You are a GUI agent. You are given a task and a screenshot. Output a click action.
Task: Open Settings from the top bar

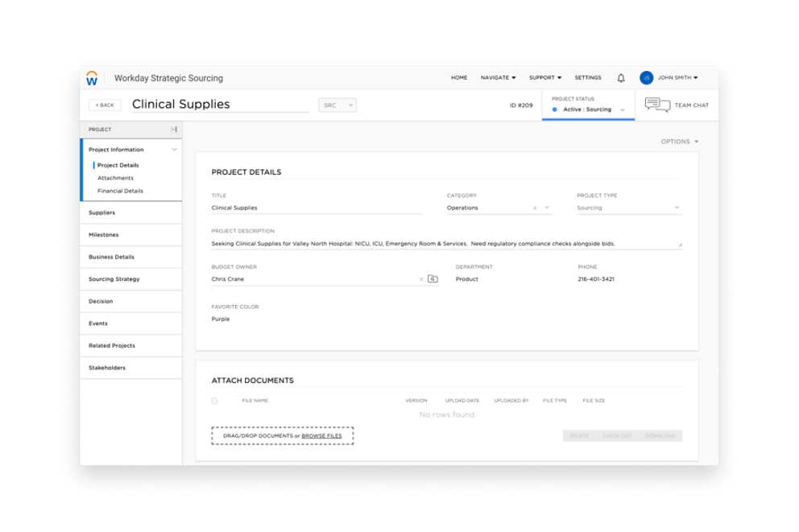pyautogui.click(x=588, y=78)
